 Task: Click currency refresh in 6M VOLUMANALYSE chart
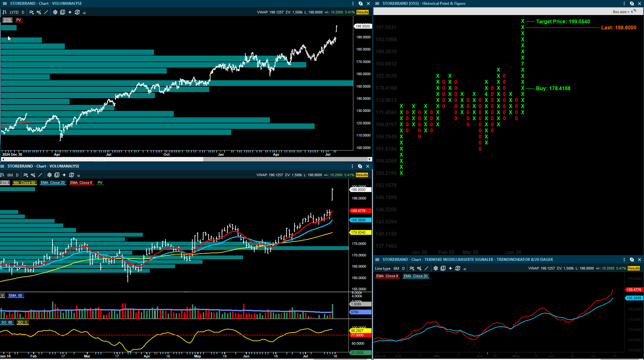tap(72, 175)
